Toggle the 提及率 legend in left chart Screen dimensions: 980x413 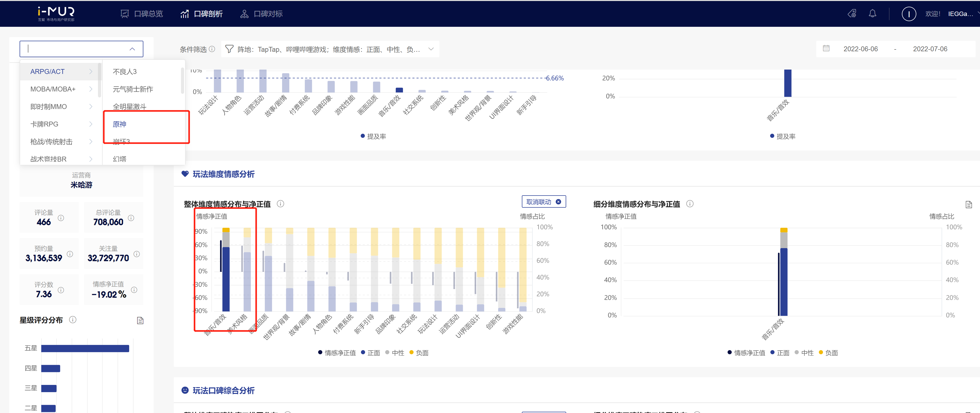373,136
